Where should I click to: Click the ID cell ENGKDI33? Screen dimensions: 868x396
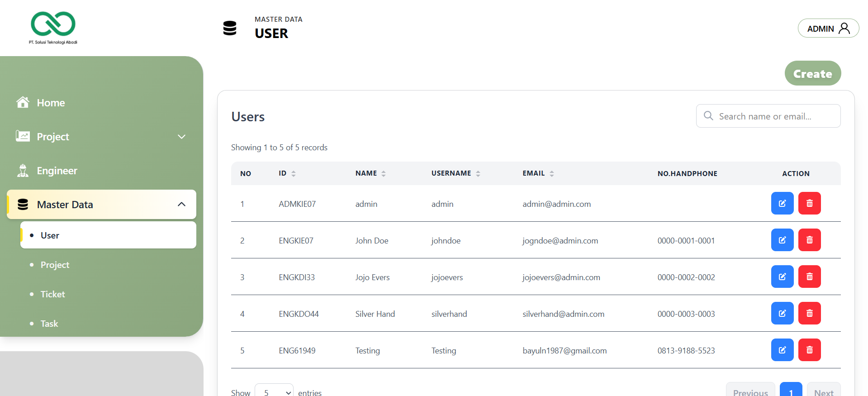point(297,277)
